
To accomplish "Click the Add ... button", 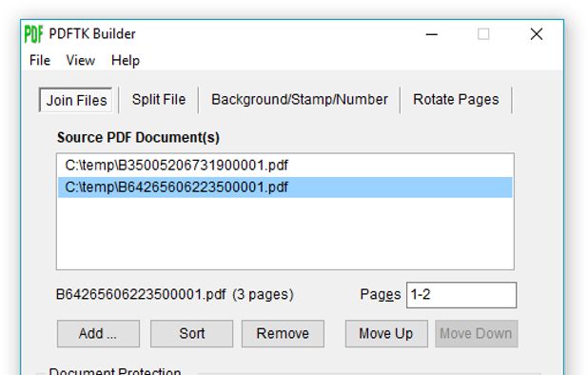I will tap(98, 333).
